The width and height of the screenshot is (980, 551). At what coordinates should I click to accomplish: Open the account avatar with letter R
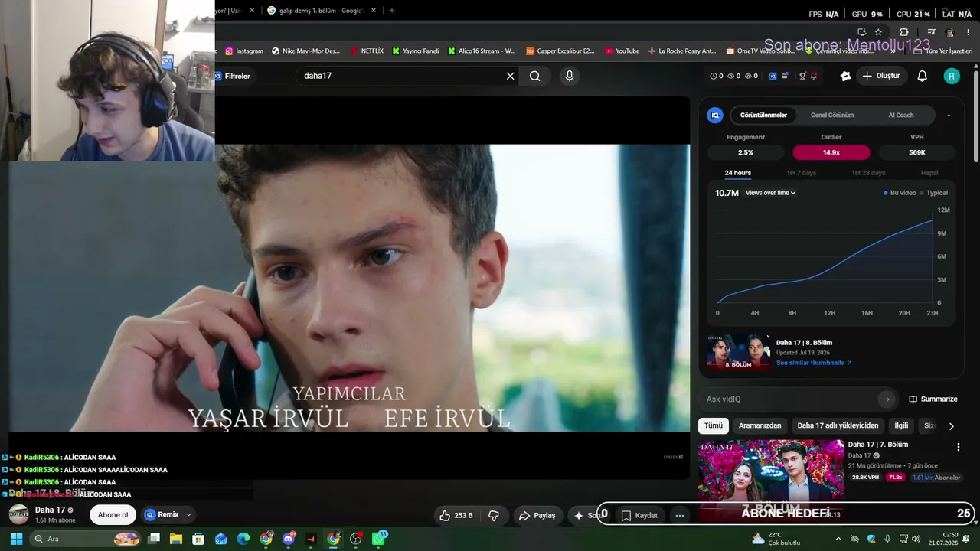tap(951, 76)
